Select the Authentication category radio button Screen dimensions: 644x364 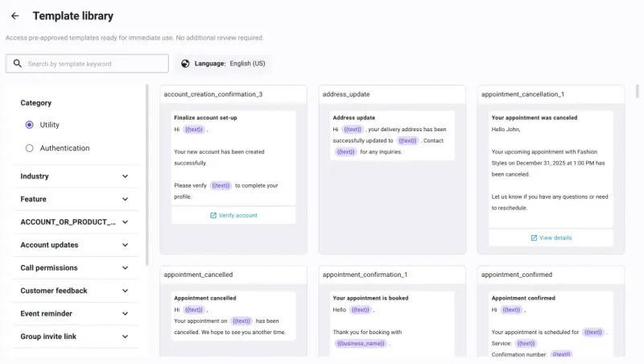coord(29,148)
